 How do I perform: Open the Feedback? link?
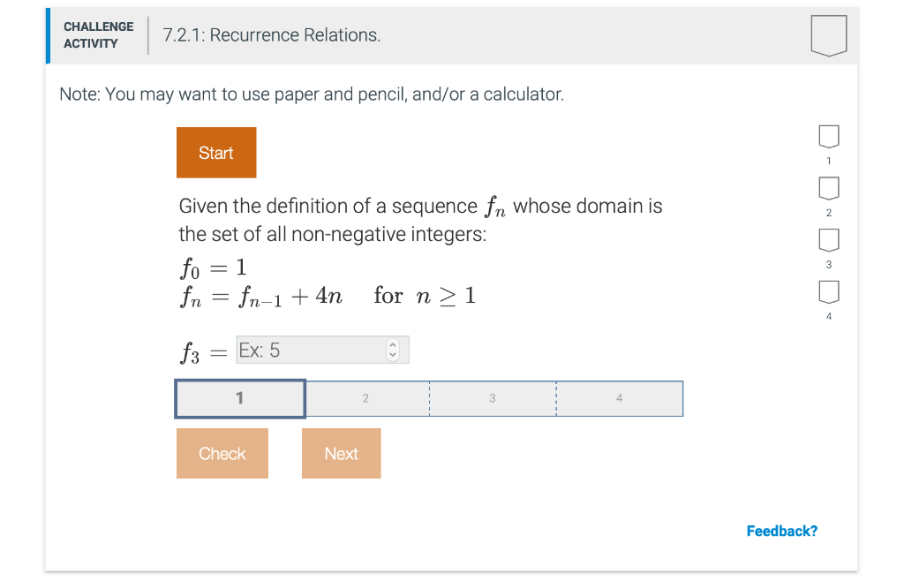pyautogui.click(x=781, y=531)
